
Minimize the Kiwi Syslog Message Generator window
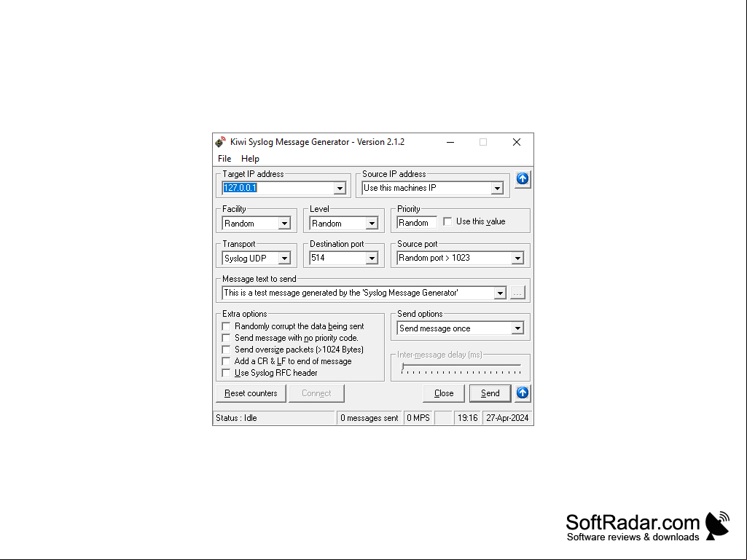450,142
